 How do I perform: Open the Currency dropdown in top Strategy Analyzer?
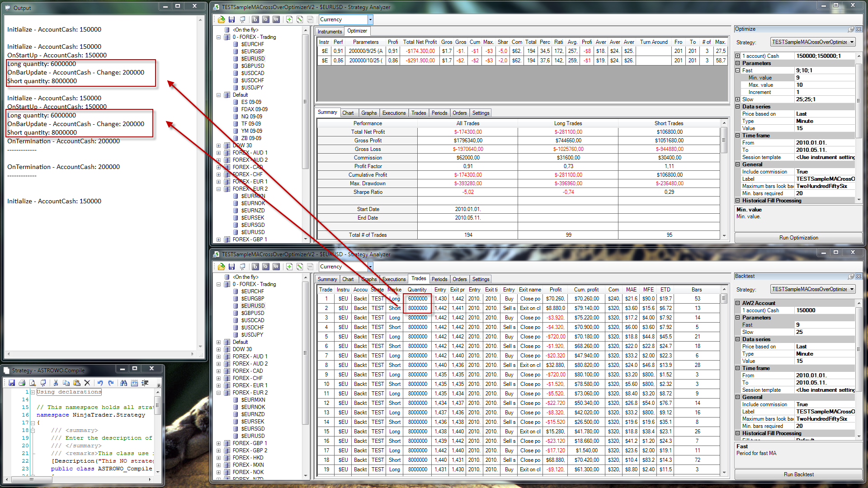(370, 19)
